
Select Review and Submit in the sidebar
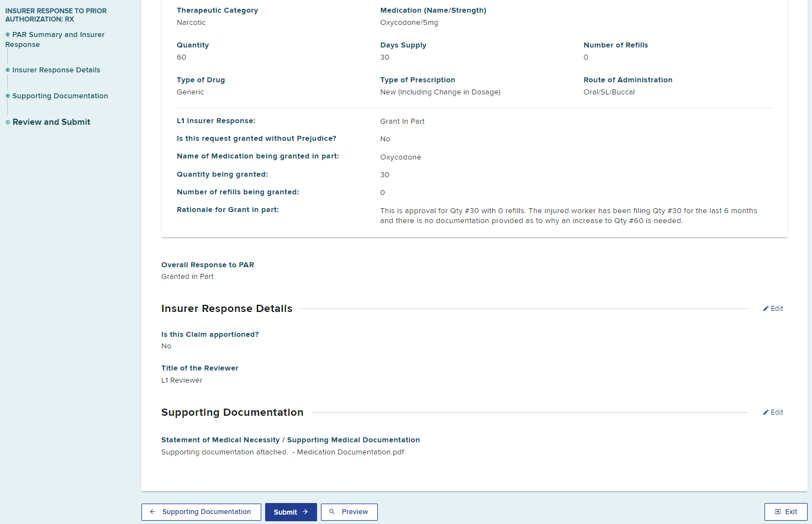pos(51,122)
